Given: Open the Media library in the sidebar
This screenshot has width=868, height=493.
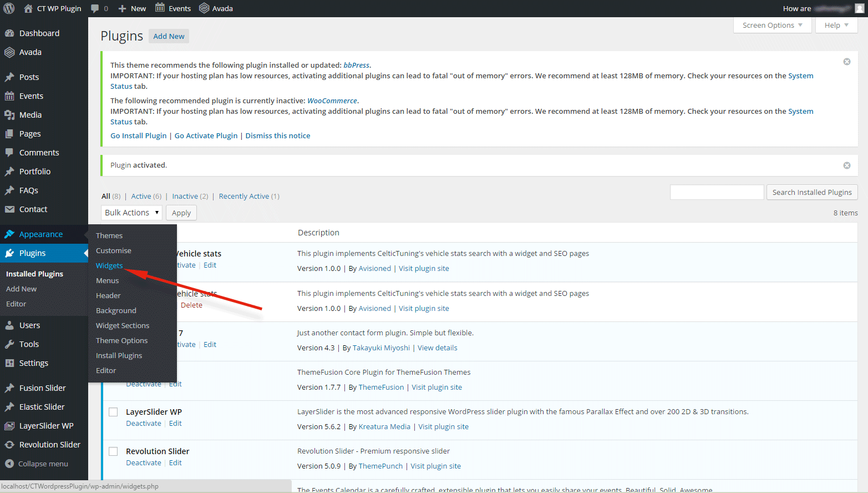Looking at the screenshot, I should tap(30, 115).
